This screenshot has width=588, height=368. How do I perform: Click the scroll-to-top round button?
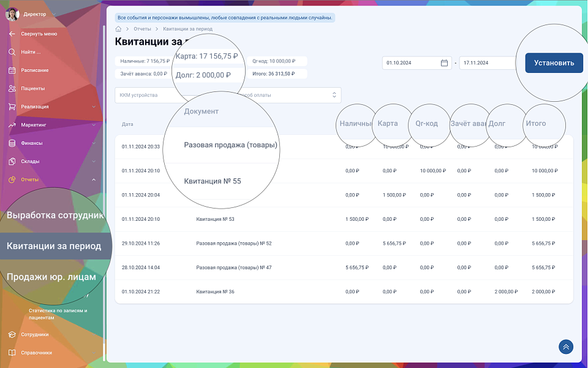click(565, 347)
